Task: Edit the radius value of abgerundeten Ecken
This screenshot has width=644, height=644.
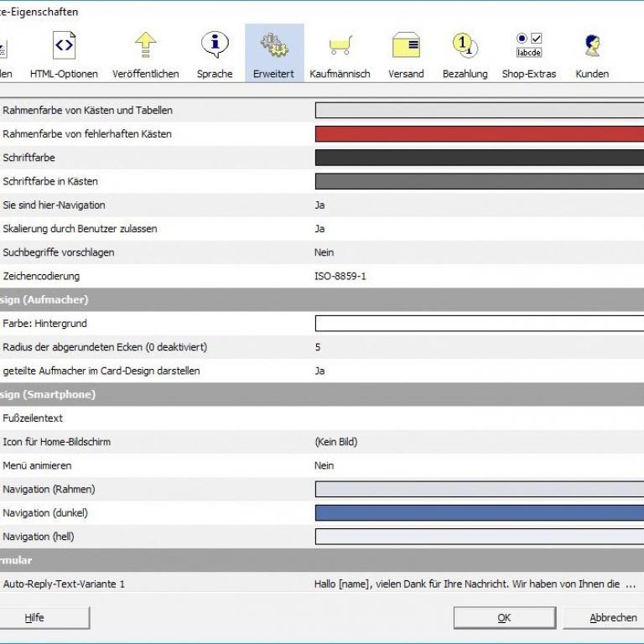Action: 318,347
